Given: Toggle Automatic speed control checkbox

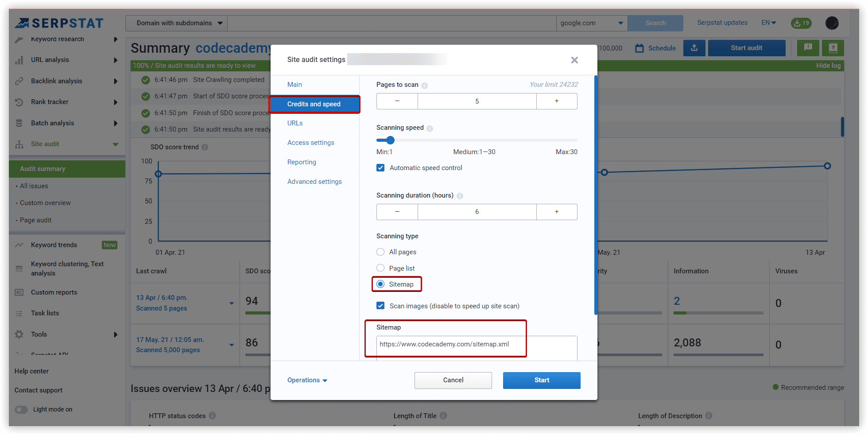Looking at the screenshot, I should (x=380, y=168).
